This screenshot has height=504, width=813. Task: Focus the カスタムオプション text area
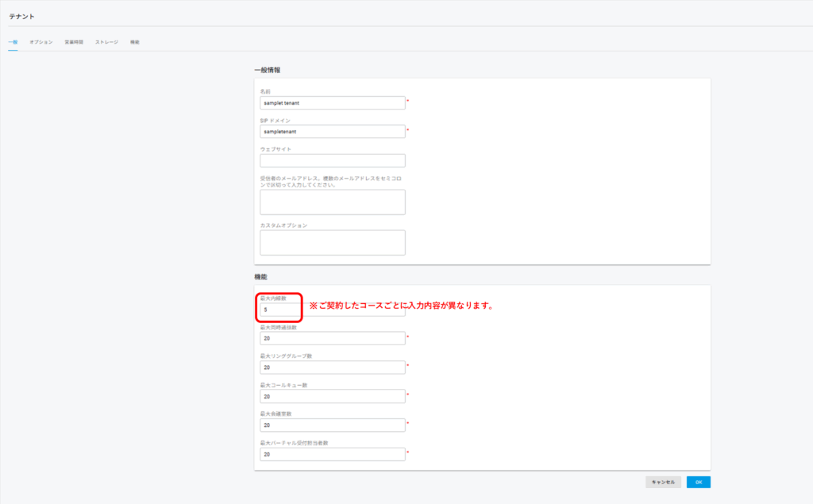tap(332, 243)
